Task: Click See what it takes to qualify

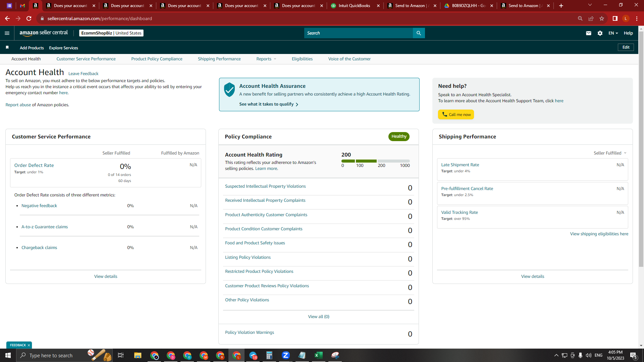Action: click(269, 104)
